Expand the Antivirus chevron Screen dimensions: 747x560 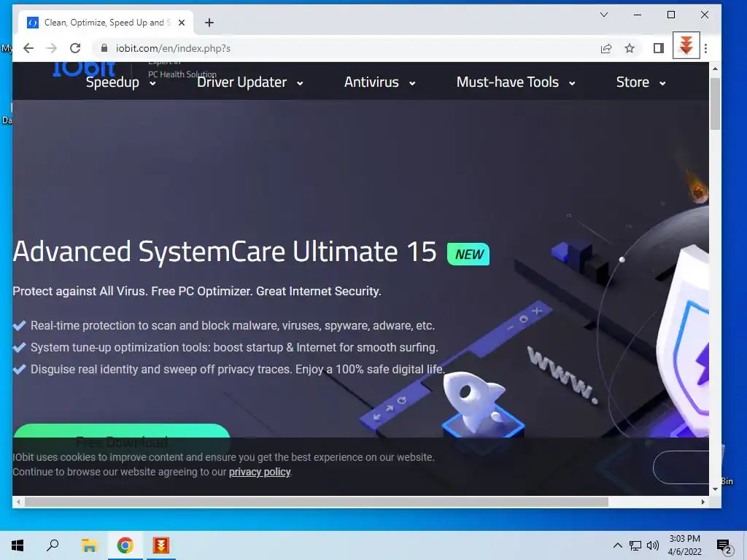412,83
